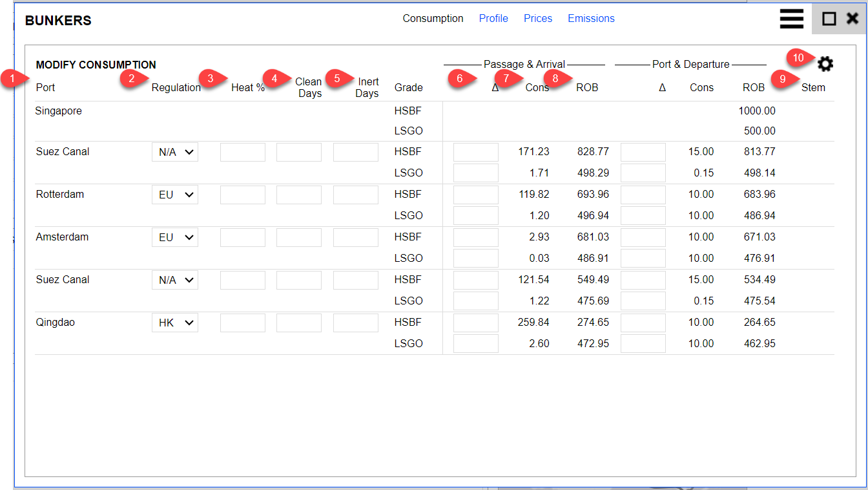This screenshot has height=490, width=868.
Task: Click passage delta field for Rotterdam HSBF
Action: pyautogui.click(x=475, y=195)
